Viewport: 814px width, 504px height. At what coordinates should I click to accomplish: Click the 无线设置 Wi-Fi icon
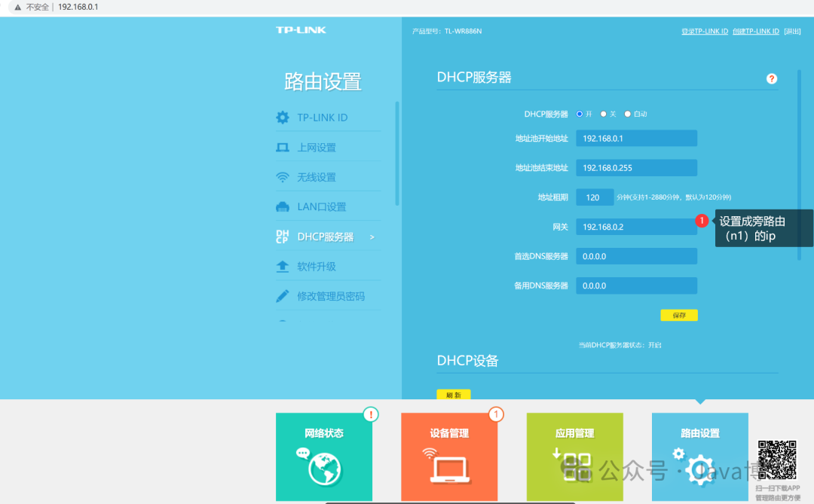[x=283, y=177]
